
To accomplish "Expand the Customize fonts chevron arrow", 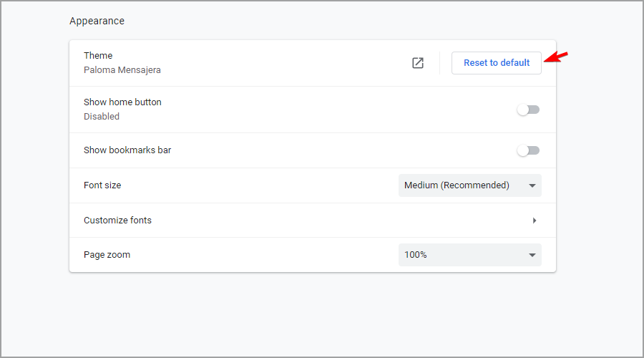I will click(x=535, y=221).
